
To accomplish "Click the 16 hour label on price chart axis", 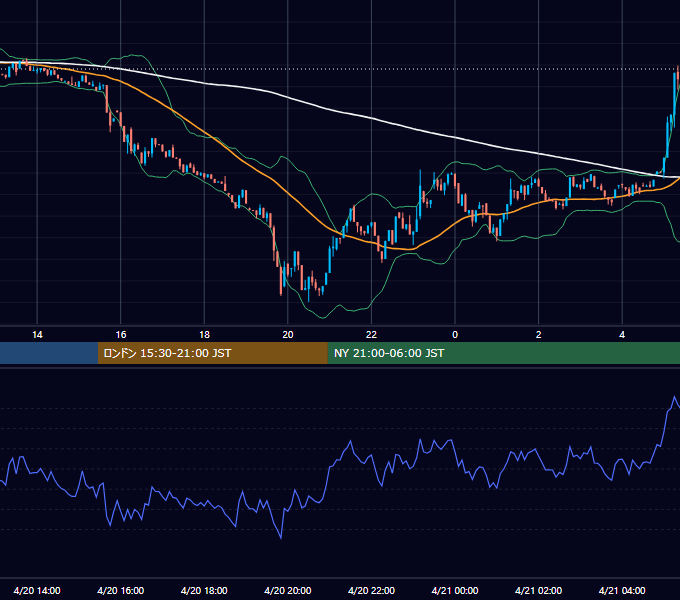I will tap(121, 335).
